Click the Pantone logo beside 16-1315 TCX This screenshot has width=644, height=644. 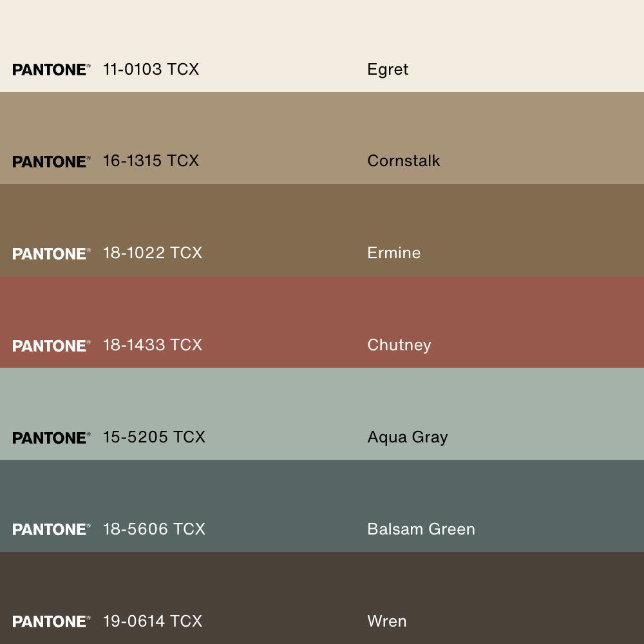tap(51, 162)
